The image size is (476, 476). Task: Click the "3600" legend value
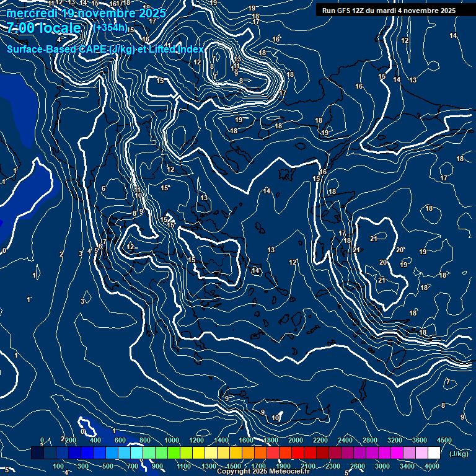tap(420, 440)
